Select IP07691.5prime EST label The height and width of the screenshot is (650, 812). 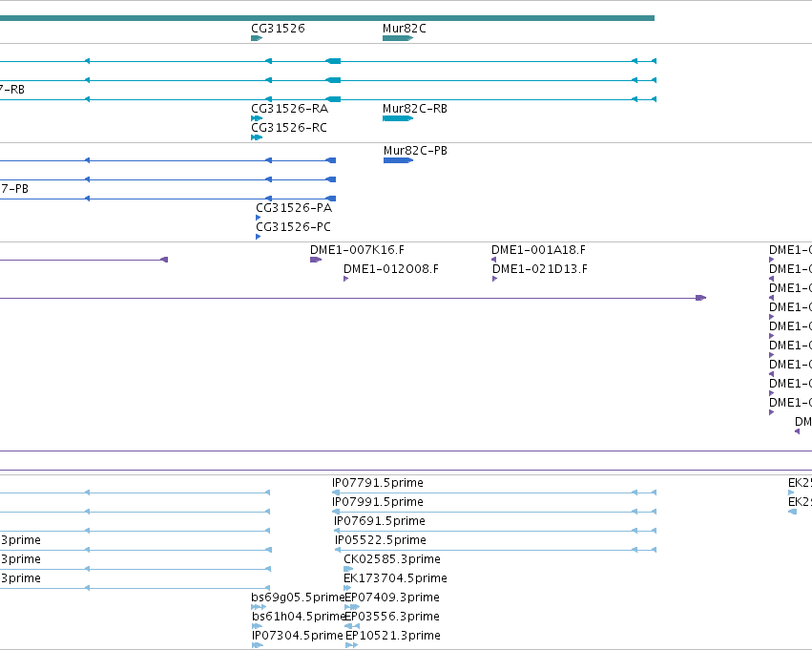tap(380, 521)
